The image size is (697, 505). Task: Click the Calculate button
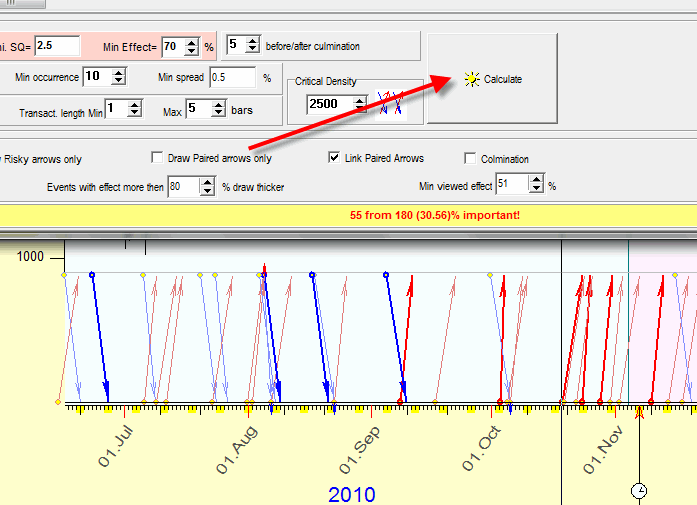coord(492,79)
